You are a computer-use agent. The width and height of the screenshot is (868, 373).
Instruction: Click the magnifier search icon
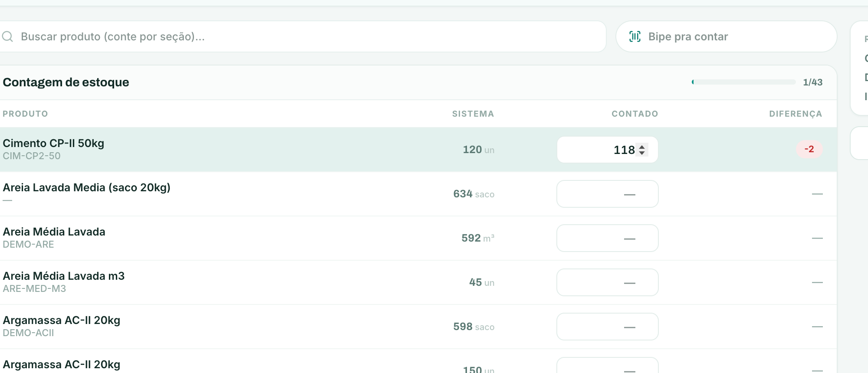[x=7, y=36]
